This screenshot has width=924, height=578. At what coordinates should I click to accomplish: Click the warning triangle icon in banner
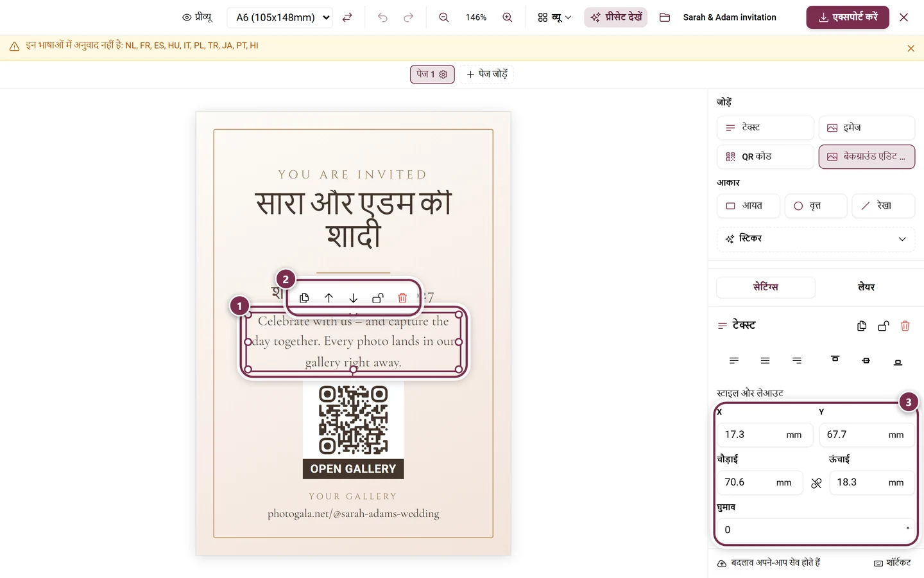pyautogui.click(x=14, y=46)
